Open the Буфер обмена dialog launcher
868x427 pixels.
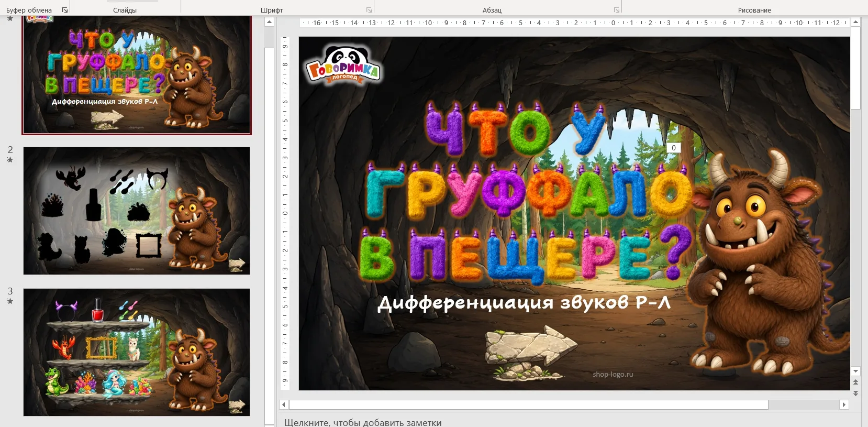coord(65,10)
